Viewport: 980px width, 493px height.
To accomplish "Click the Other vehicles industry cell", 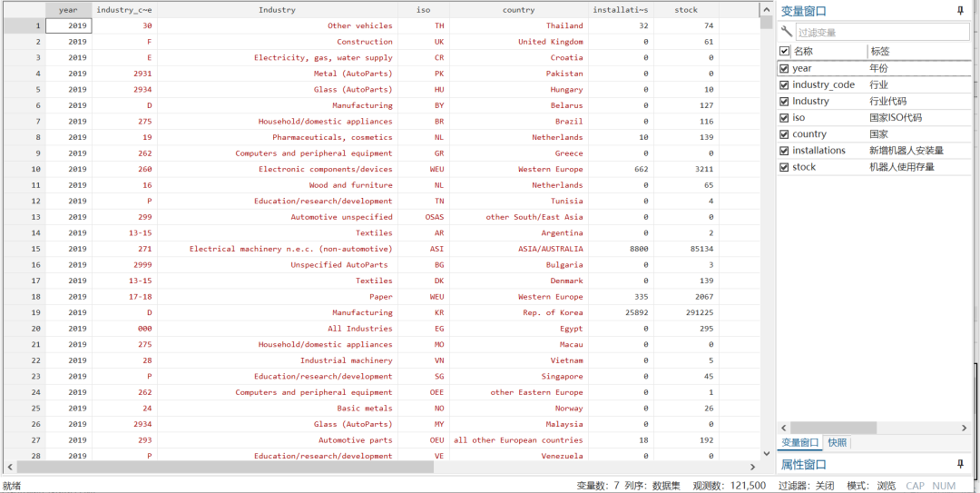I will pos(277,25).
